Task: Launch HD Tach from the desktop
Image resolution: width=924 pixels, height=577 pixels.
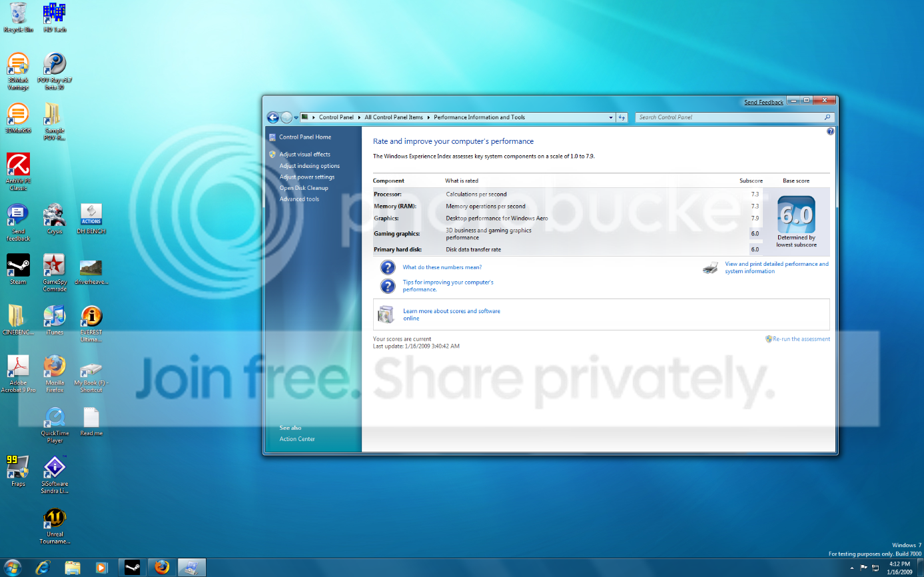Action: click(55, 17)
